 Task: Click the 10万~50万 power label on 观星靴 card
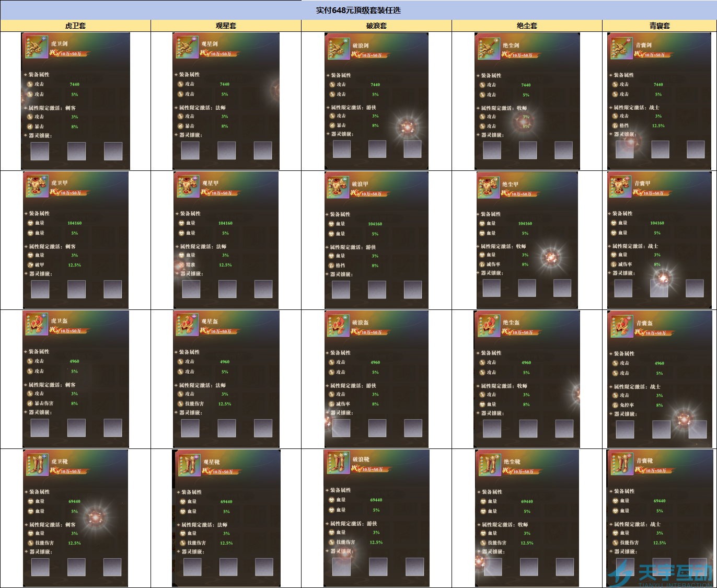(x=223, y=472)
